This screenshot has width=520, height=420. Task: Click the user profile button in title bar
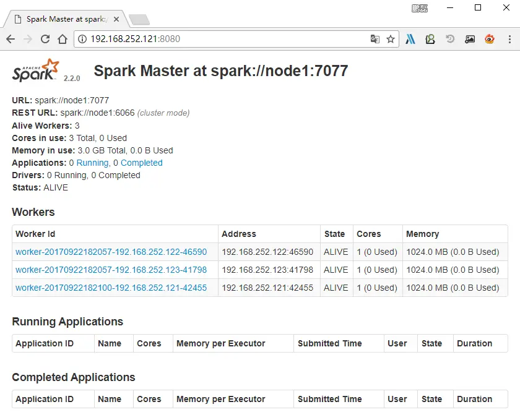420,8
